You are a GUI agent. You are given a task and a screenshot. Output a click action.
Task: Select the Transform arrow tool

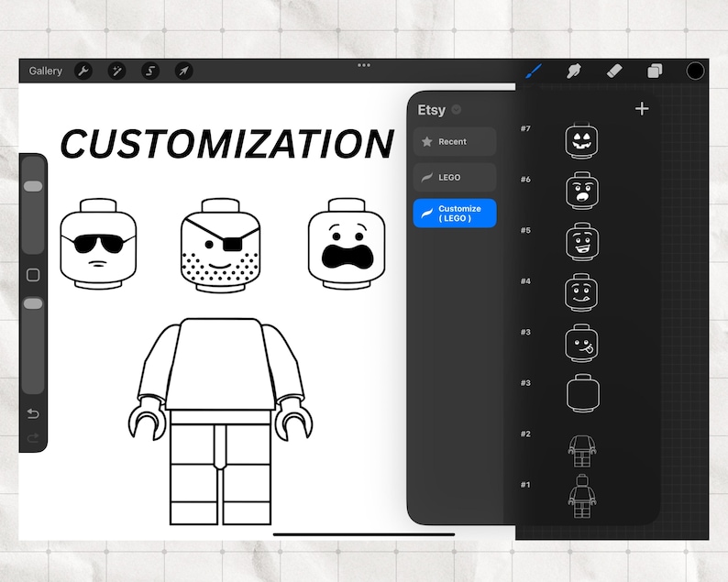(x=184, y=71)
